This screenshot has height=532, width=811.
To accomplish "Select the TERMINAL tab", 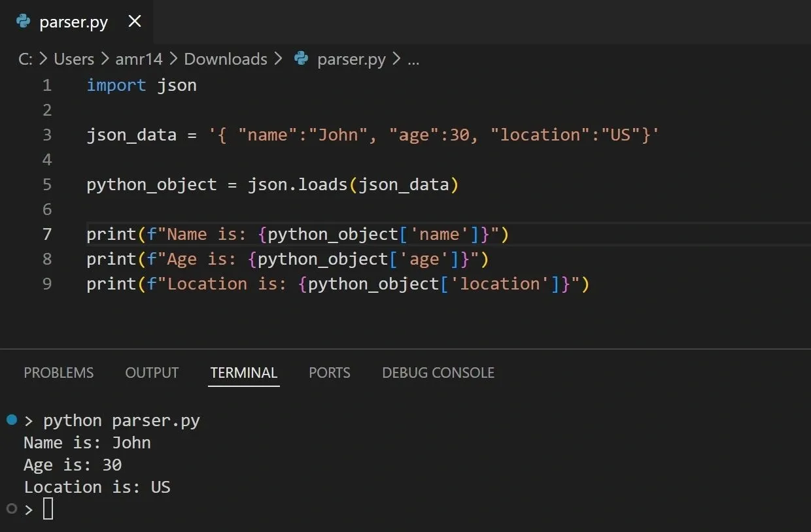I will point(243,373).
